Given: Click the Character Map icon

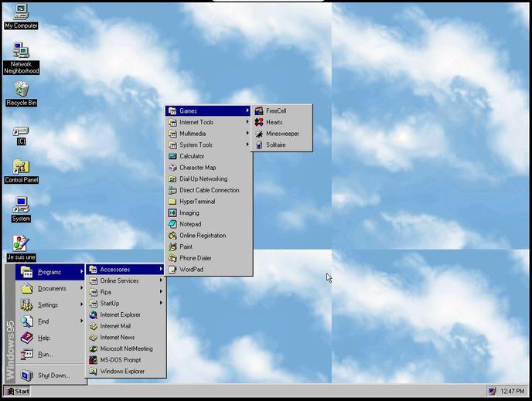Looking at the screenshot, I should pyautogui.click(x=172, y=168).
